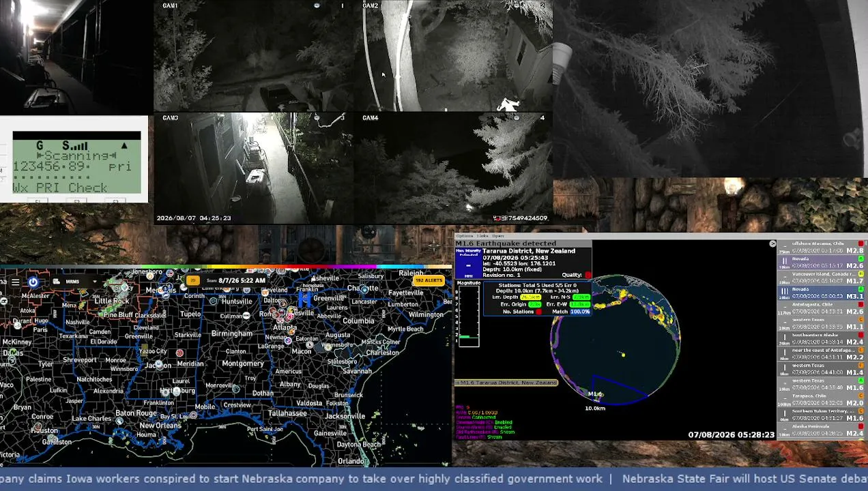Click the Atlanta label on radar map
The width and height of the screenshot is (868, 491).
pyautogui.click(x=285, y=327)
